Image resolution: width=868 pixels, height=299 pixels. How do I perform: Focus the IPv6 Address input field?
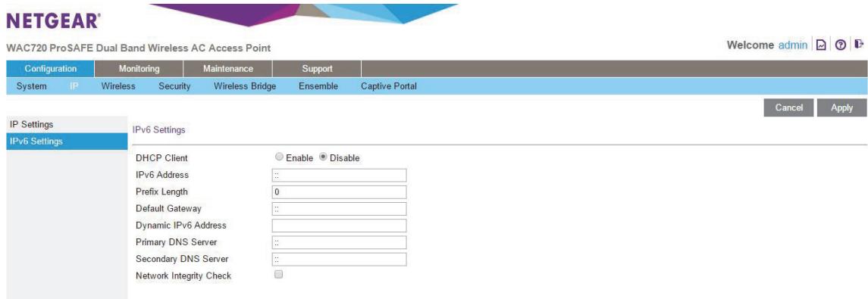click(x=340, y=175)
